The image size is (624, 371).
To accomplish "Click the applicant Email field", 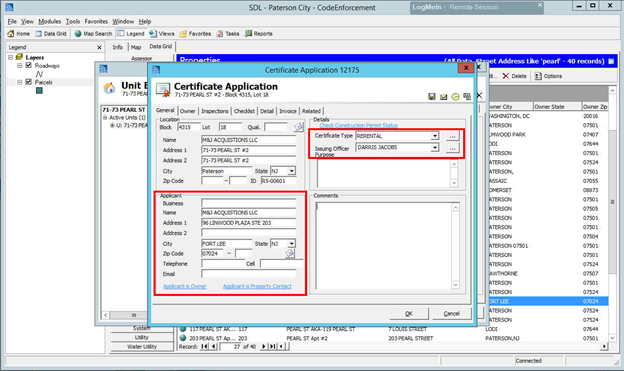I will pos(249,274).
